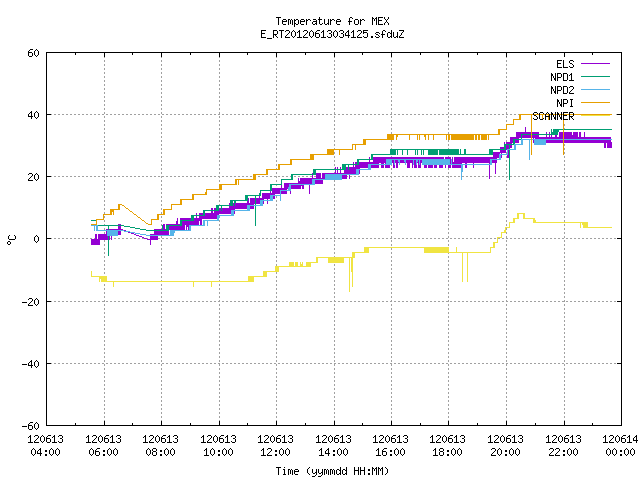640x480 pixels.
Task: Click the y-axis label -60
Action: [x=31, y=426]
